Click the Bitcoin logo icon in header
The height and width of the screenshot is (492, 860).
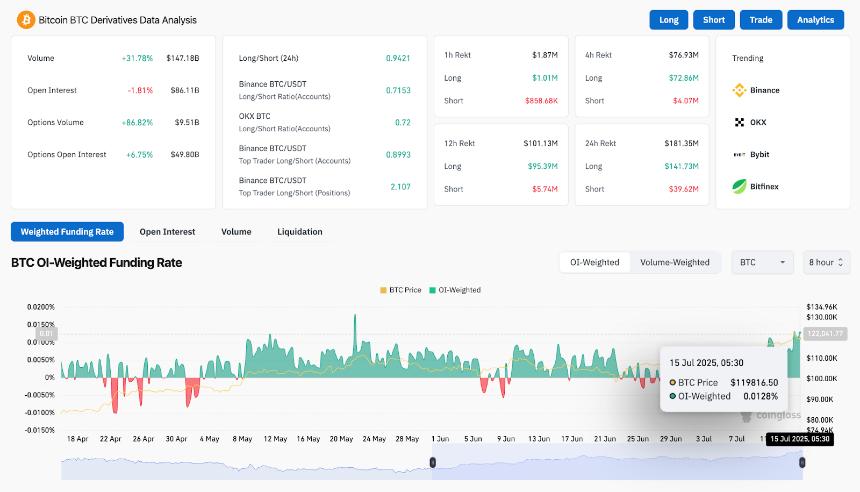[25, 20]
